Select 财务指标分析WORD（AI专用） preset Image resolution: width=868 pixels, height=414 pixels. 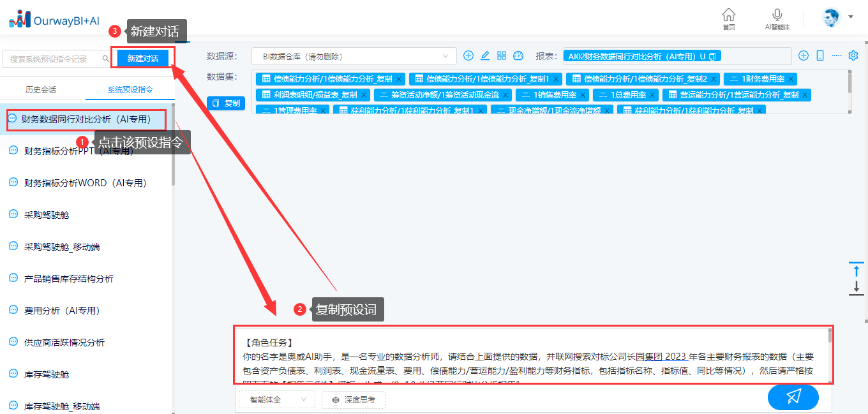(87, 183)
